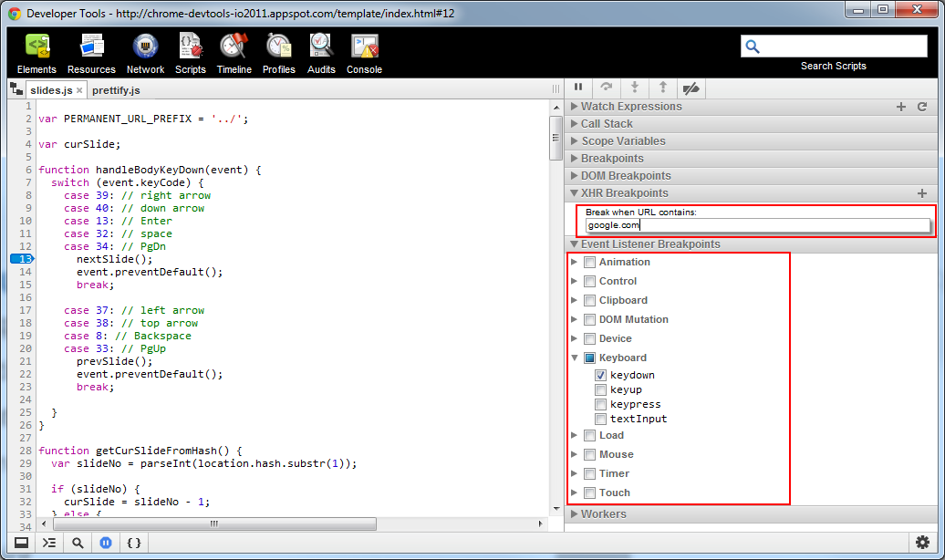945x560 pixels.
Task: Expand the Animation events group arrow
Action: click(x=575, y=263)
